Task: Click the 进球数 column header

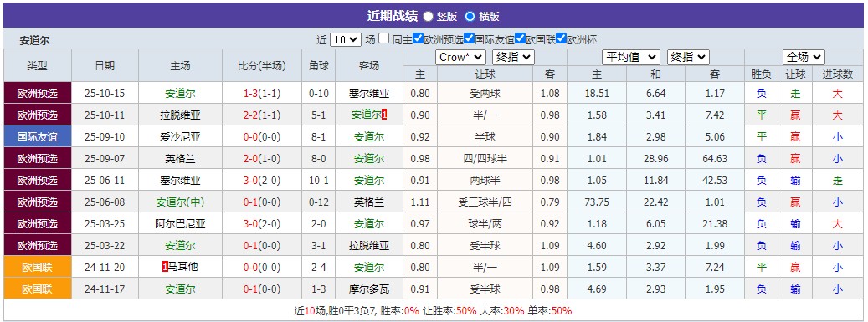Action: tap(838, 74)
